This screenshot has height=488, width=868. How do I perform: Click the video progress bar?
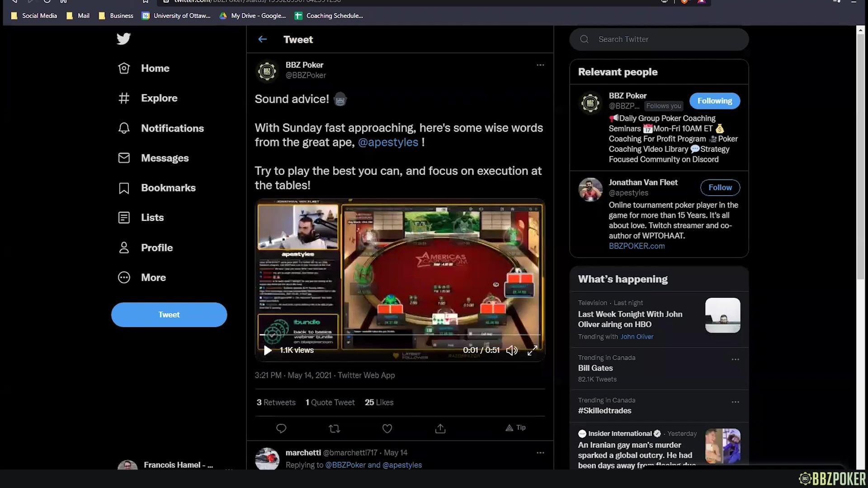click(x=400, y=335)
